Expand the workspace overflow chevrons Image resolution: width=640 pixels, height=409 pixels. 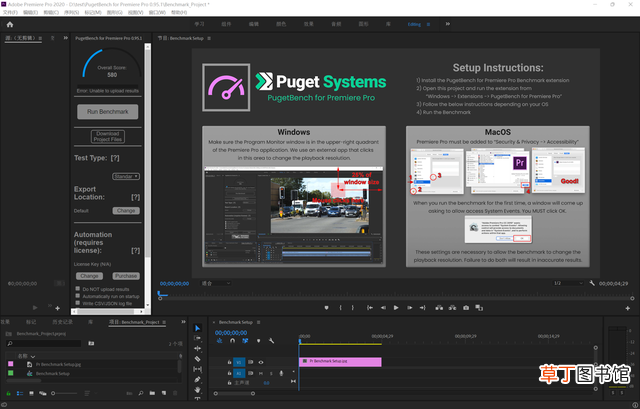tap(448, 24)
